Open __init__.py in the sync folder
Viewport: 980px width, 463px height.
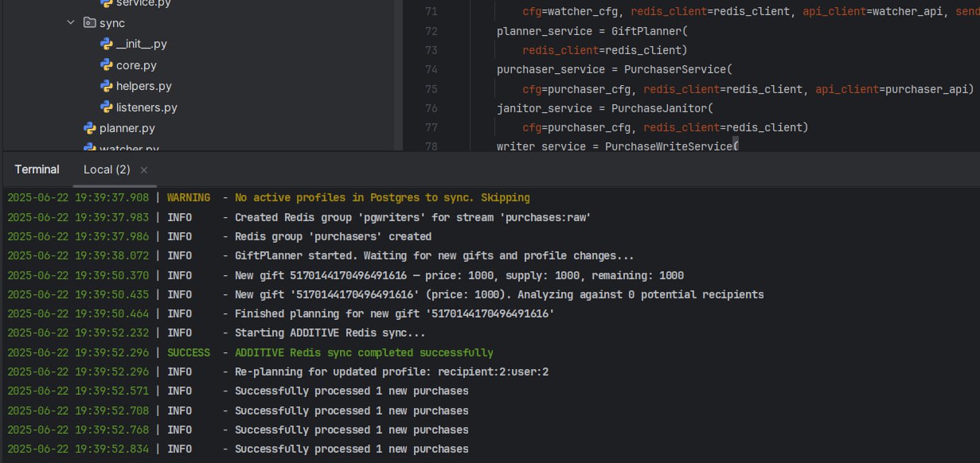(x=142, y=44)
